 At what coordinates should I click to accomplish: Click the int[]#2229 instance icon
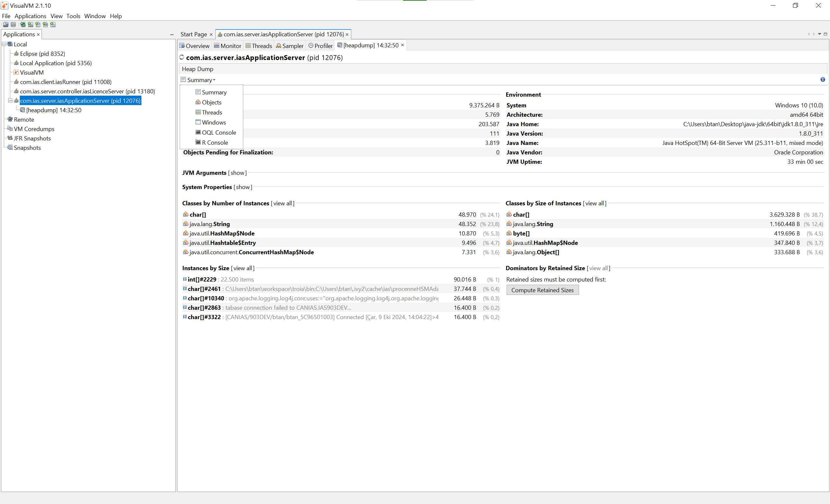(185, 279)
